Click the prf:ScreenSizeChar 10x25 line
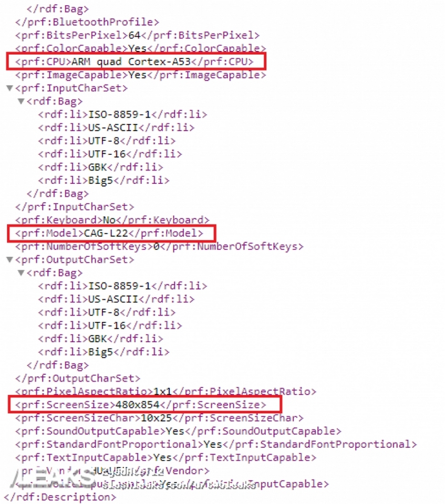 tap(159, 417)
